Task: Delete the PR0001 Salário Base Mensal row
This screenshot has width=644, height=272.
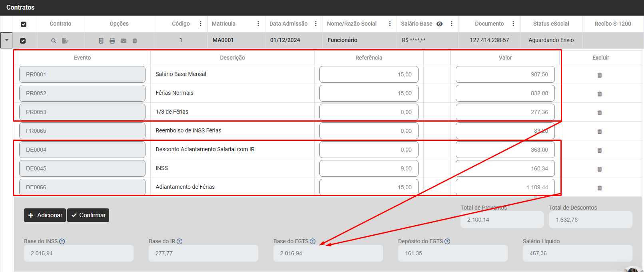Action: (x=600, y=75)
